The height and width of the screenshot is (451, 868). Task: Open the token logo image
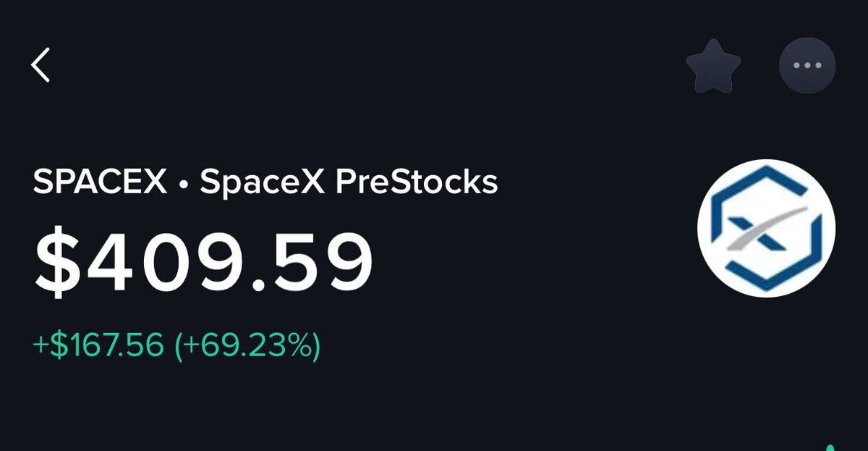coord(766,227)
